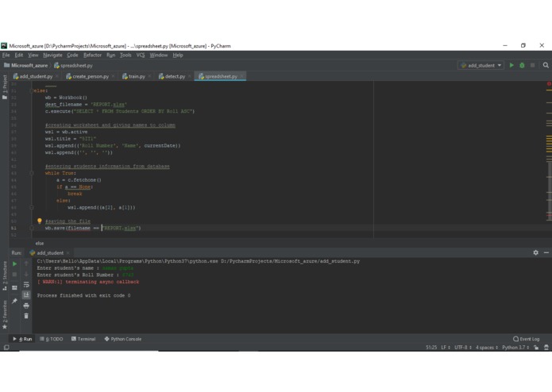Change the LF line separator
Image resolution: width=552 pixels, height=392 pixels.
[x=446, y=348]
